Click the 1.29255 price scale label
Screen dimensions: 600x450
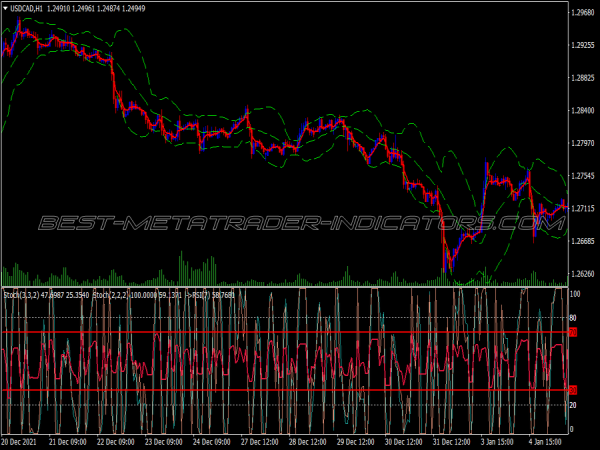point(582,45)
